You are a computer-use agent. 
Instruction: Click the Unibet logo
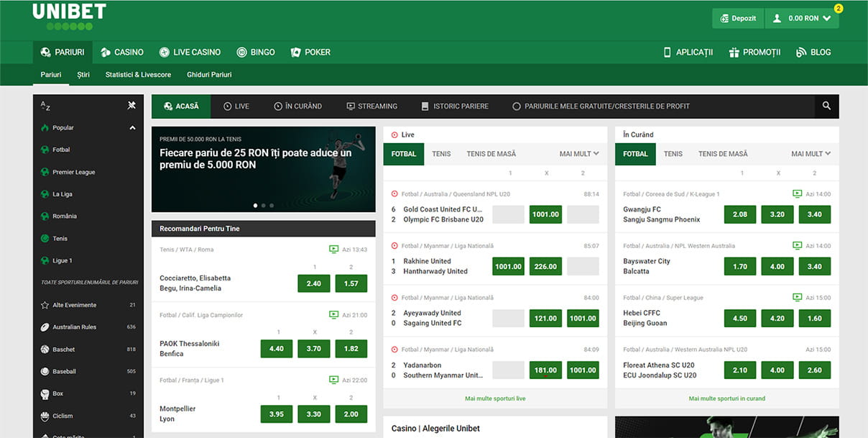click(69, 16)
